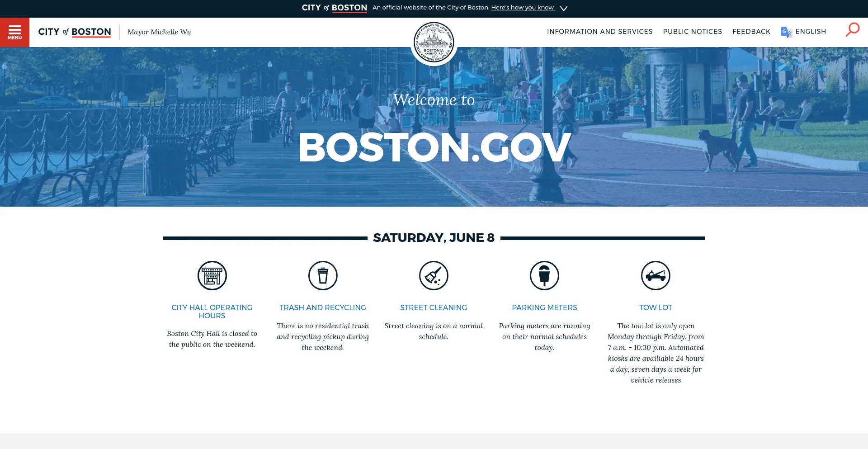Click "Street cleaning is on a normal schedule" text
This screenshot has height=449, width=868.
(434, 331)
